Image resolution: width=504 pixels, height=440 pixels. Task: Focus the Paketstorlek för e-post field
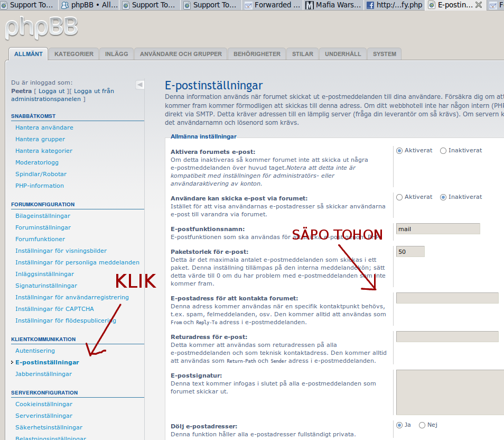click(410, 252)
